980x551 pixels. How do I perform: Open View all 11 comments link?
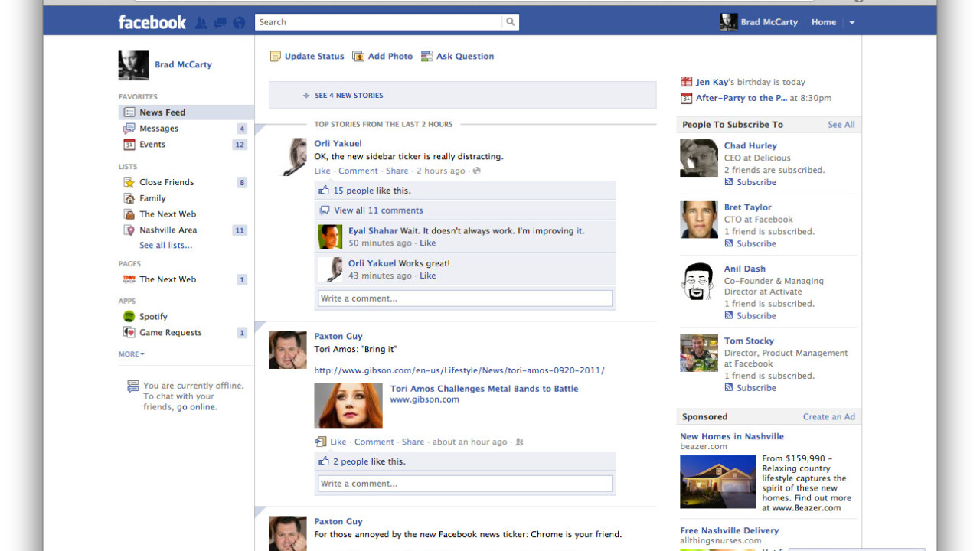378,210
